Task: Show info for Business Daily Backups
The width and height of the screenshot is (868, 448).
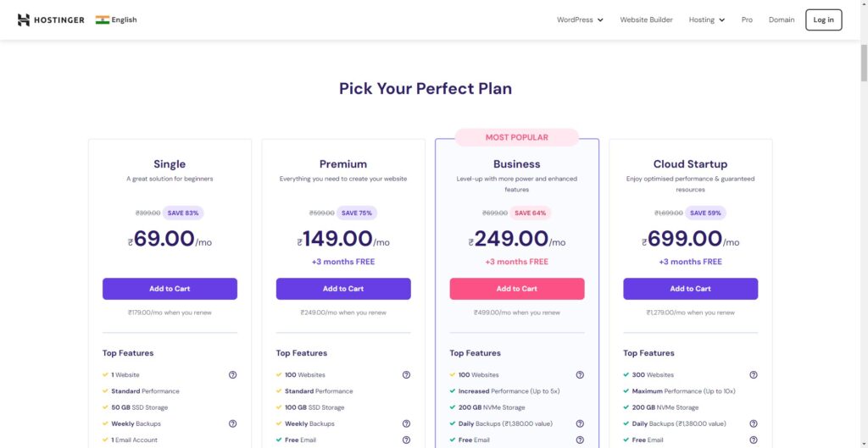Action: click(x=580, y=423)
